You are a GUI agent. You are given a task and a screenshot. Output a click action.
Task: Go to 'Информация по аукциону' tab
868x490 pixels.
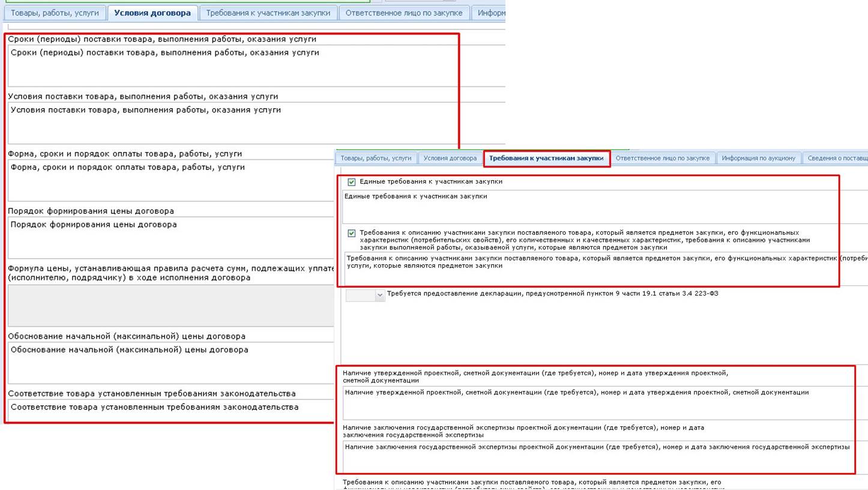pyautogui.click(x=759, y=158)
